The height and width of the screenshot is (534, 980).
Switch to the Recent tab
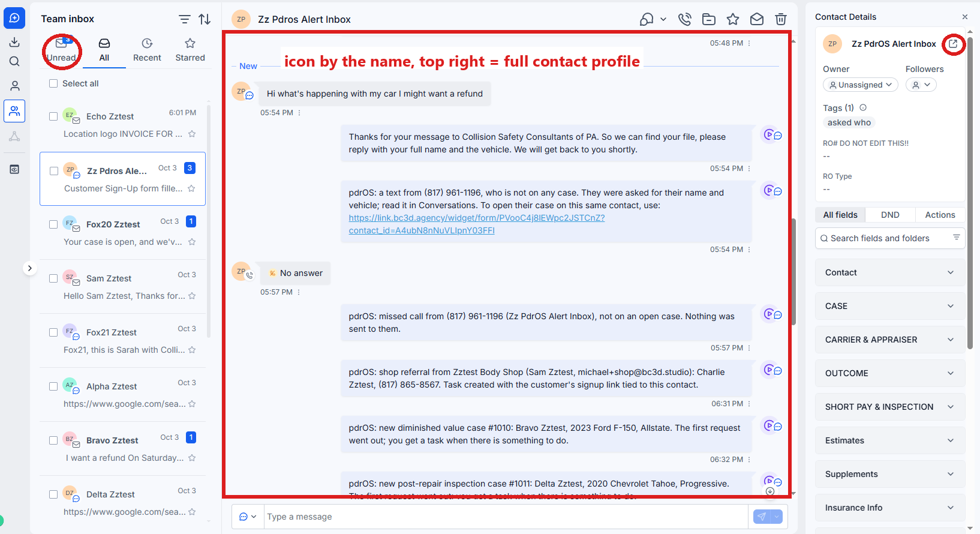click(x=147, y=50)
